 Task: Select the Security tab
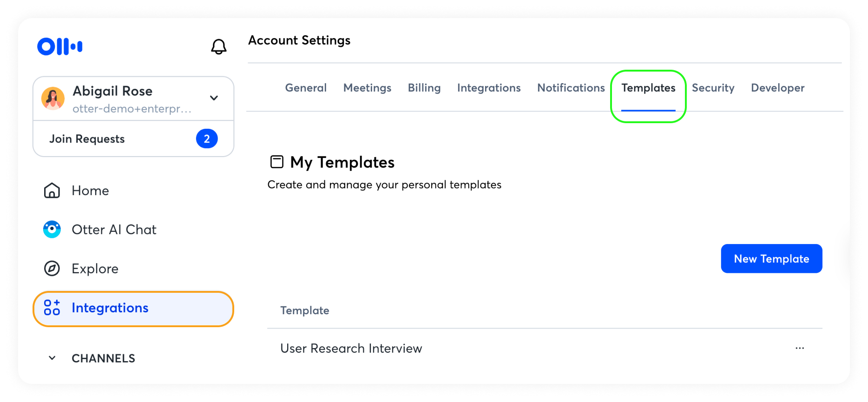coord(713,88)
